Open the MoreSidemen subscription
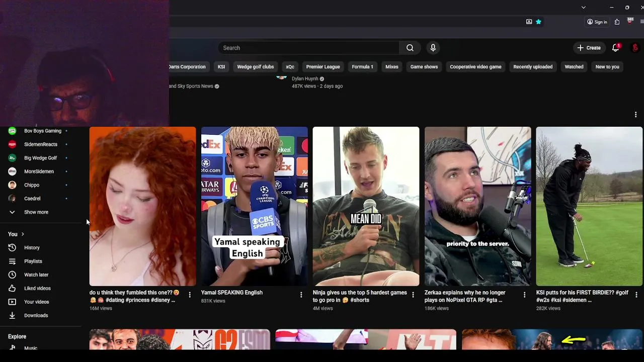This screenshot has width=644, height=362. pos(41,171)
